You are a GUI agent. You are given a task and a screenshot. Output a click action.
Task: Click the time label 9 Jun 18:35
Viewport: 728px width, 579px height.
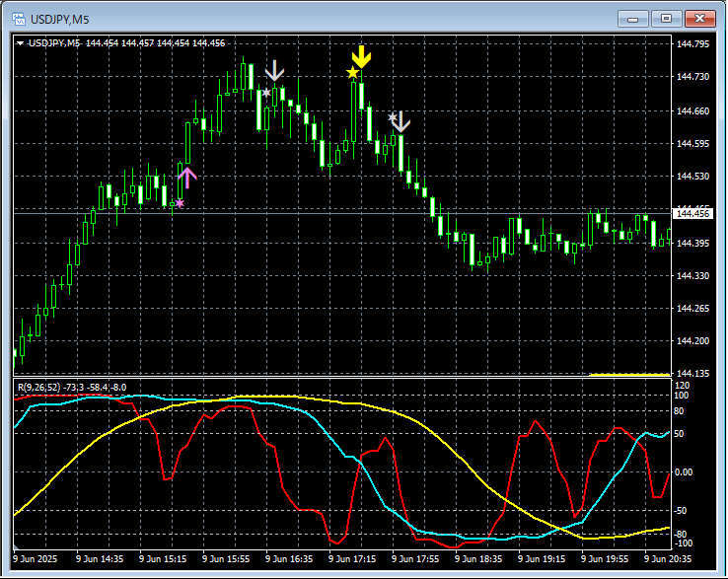click(478, 559)
